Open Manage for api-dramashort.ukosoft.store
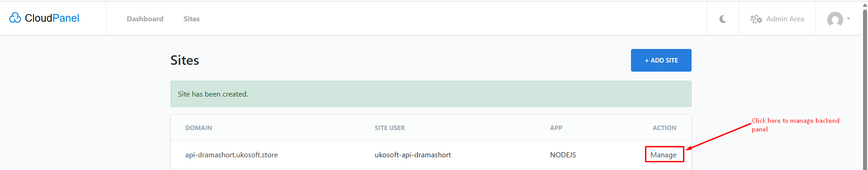 [664, 155]
